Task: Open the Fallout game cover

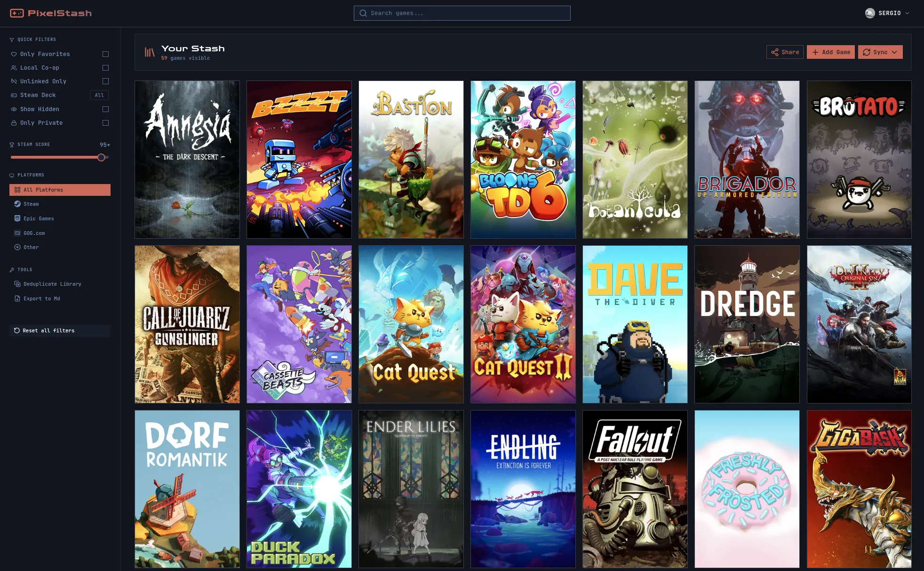Action: (635, 489)
